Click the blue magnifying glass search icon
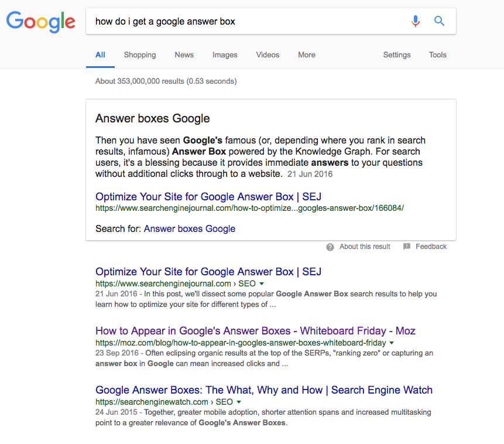Viewport: 504px width, 444px height. point(439,21)
